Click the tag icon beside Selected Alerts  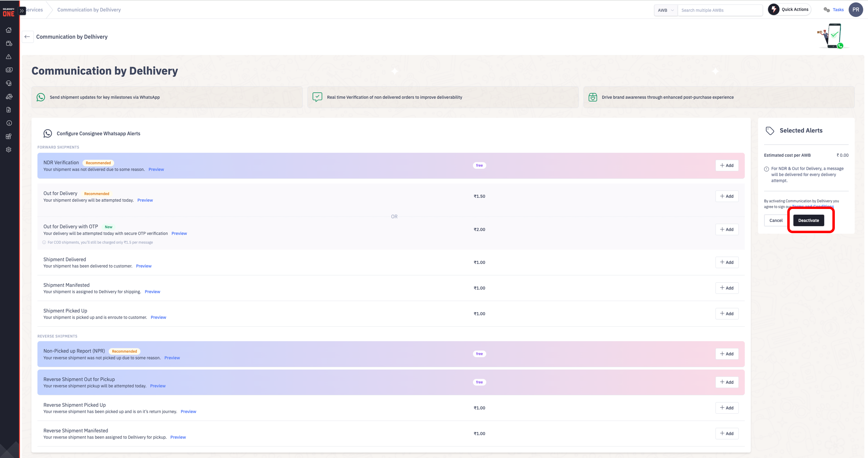click(x=770, y=131)
